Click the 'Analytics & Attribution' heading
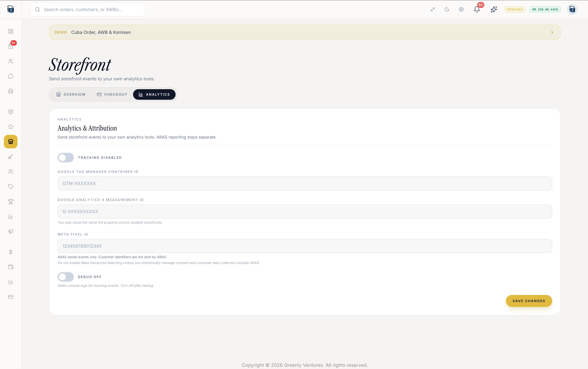The height and width of the screenshot is (369, 588). [x=87, y=128]
